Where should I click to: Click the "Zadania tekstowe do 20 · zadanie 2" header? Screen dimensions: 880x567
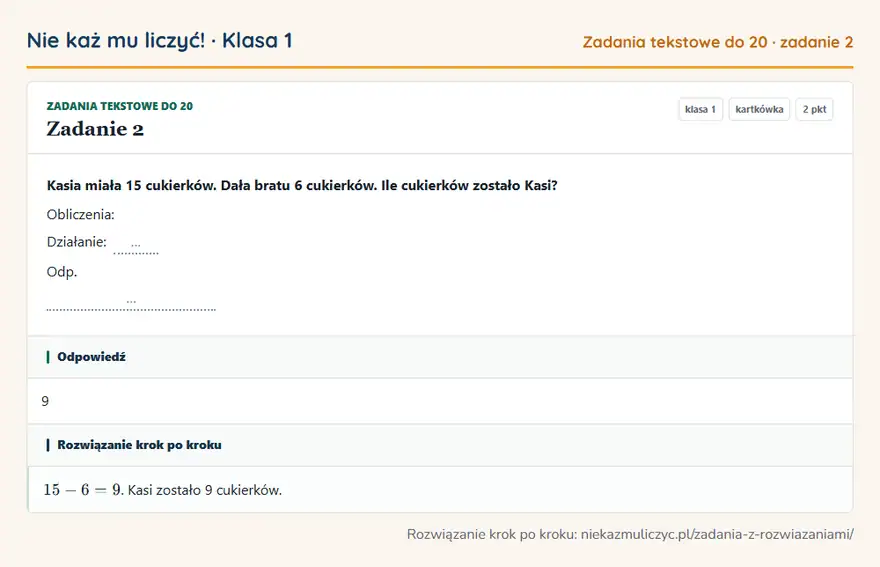717,42
